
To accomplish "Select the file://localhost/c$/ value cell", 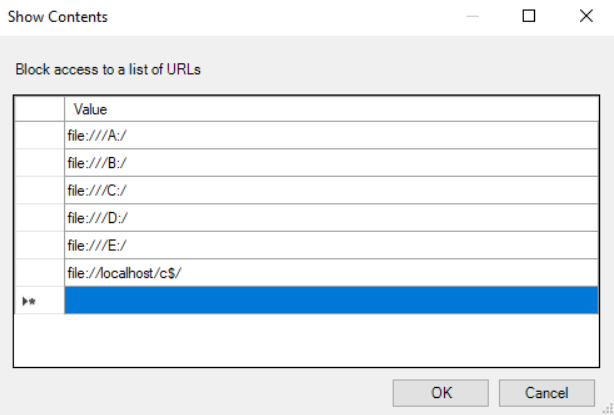I will pos(335,272).
